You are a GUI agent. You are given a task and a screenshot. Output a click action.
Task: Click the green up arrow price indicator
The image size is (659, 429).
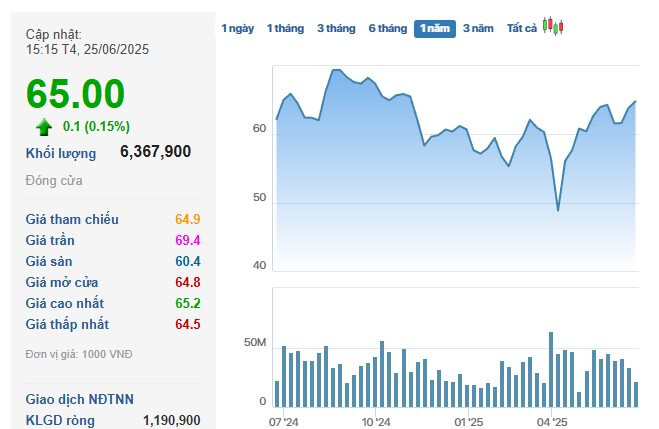[x=44, y=127]
